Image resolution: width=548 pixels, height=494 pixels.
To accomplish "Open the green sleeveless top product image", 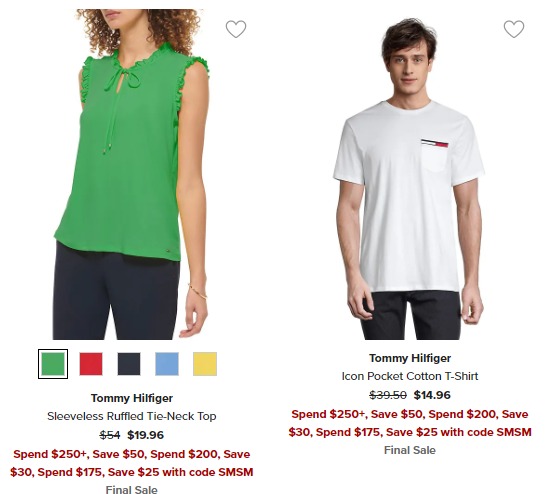I will click(x=131, y=174).
